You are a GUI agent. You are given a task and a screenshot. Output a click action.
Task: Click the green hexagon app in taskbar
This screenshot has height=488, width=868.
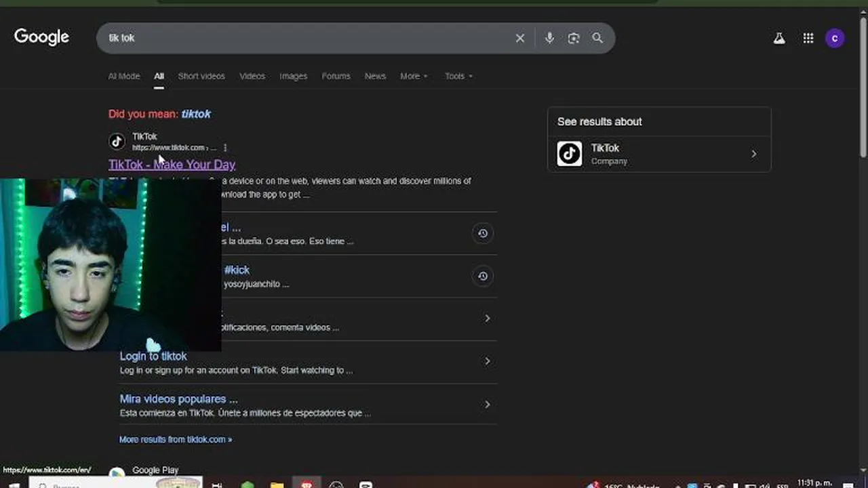click(x=248, y=485)
